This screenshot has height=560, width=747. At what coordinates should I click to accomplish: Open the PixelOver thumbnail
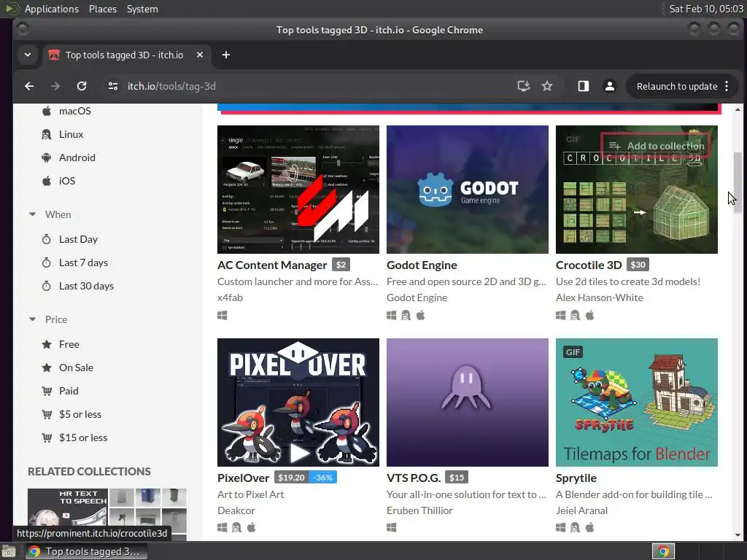[298, 402]
